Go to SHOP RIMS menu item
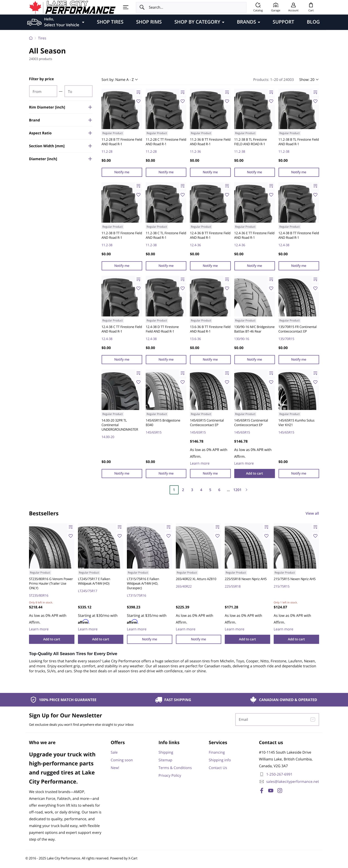Screen dimensions: 348x868 149,22
